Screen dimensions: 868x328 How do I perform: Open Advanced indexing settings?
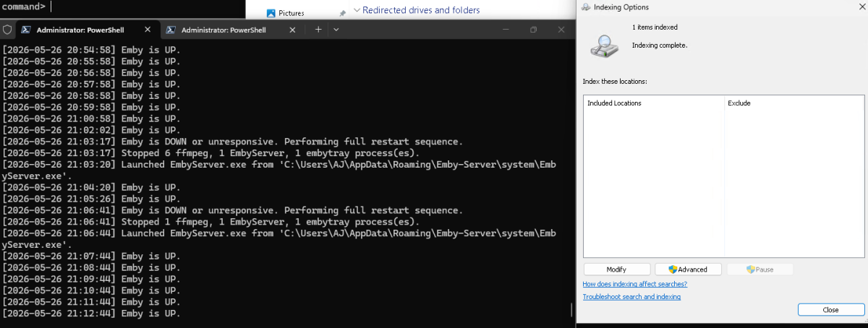tap(689, 269)
